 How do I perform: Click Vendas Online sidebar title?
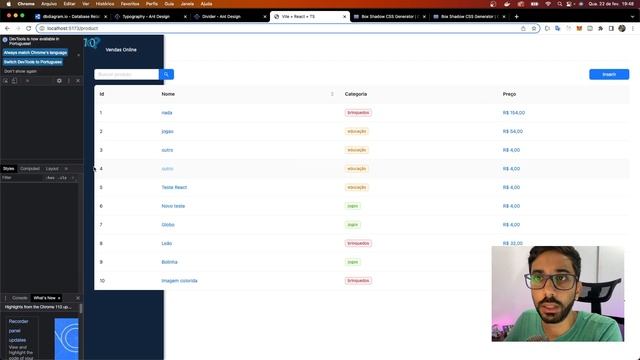121,50
